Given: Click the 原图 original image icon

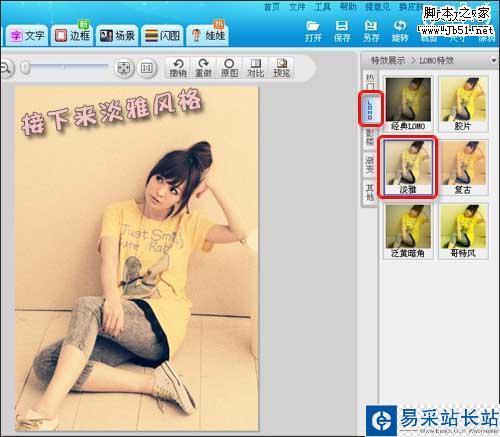Looking at the screenshot, I should click(229, 68).
